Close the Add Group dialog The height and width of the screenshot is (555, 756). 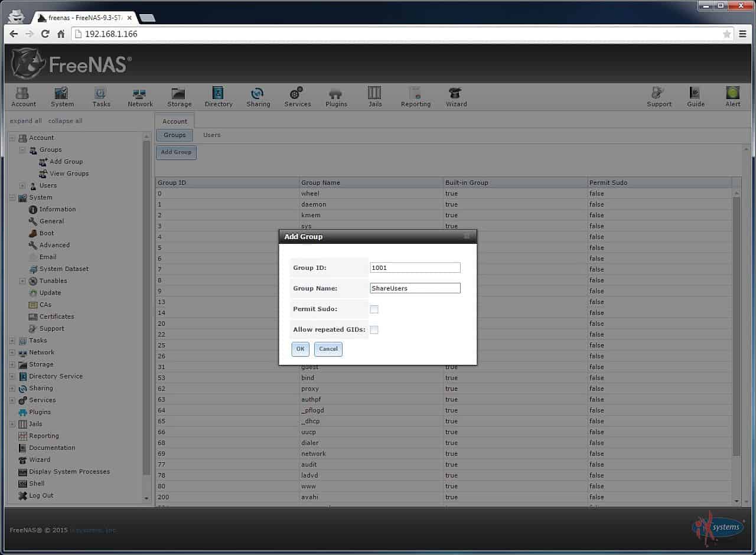click(467, 237)
